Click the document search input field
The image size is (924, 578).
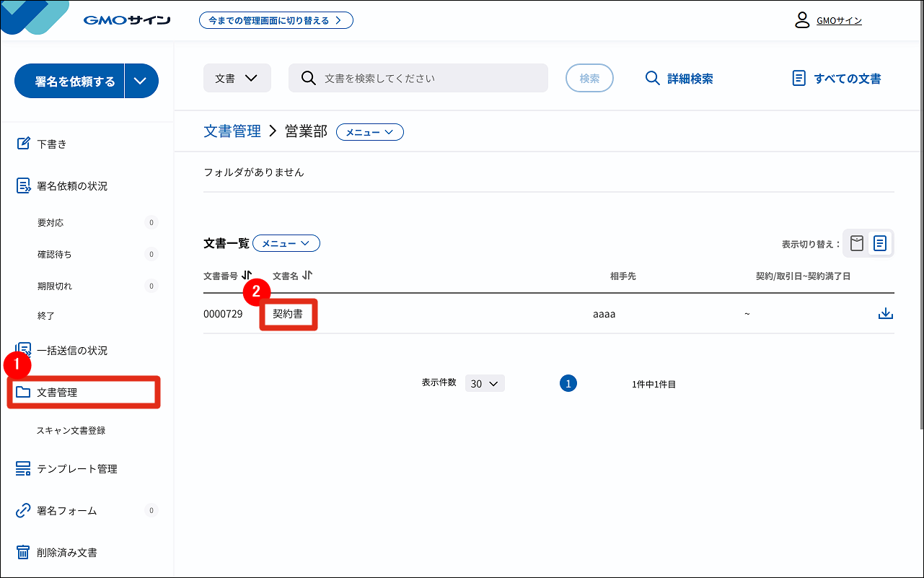click(426, 78)
